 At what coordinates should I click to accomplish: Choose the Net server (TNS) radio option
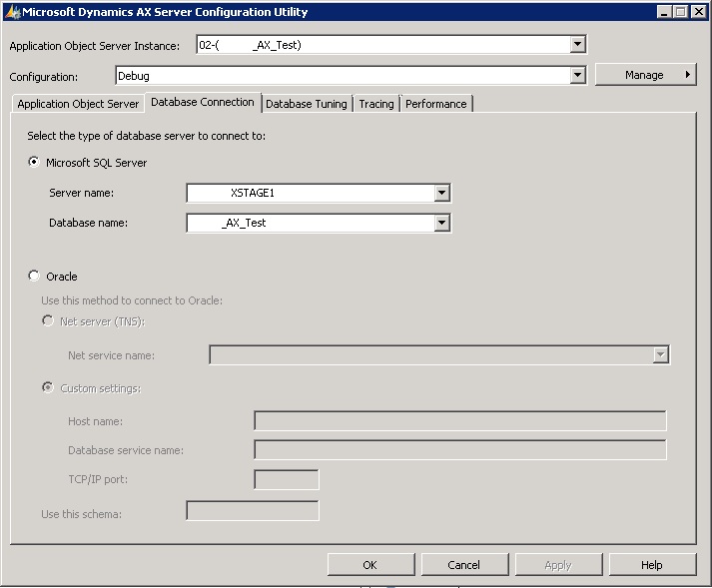tap(48, 321)
